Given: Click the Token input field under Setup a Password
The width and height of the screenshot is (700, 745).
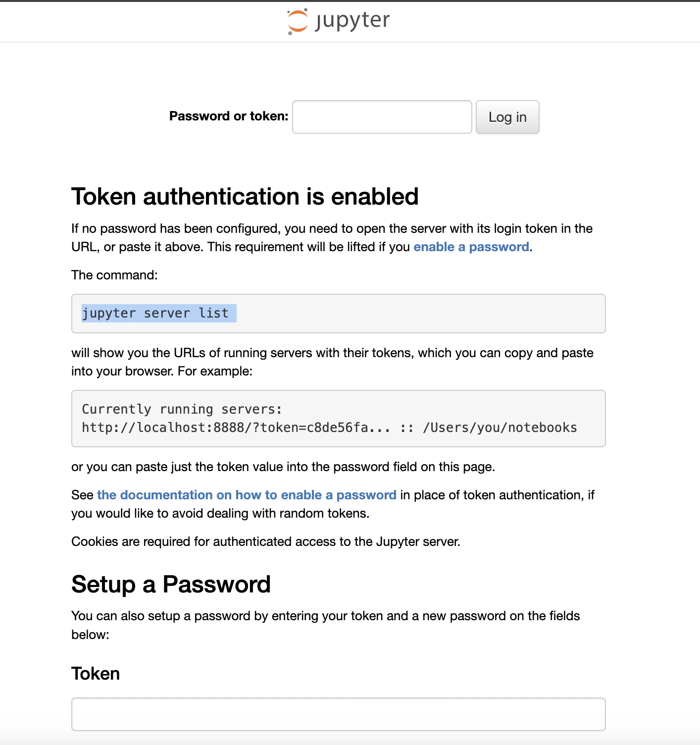Looking at the screenshot, I should (x=338, y=714).
